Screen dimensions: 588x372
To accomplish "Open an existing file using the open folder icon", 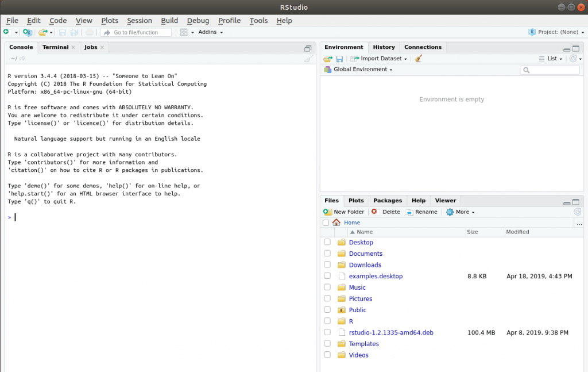I will pos(44,32).
